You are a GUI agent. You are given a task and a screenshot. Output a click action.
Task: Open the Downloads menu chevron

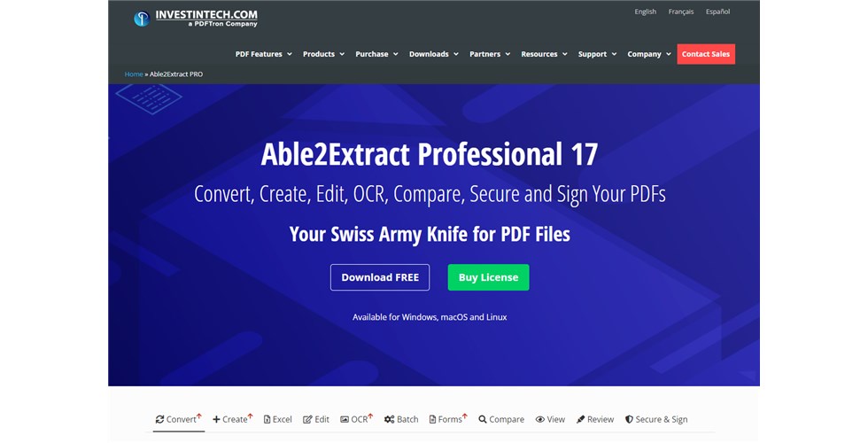pos(456,54)
